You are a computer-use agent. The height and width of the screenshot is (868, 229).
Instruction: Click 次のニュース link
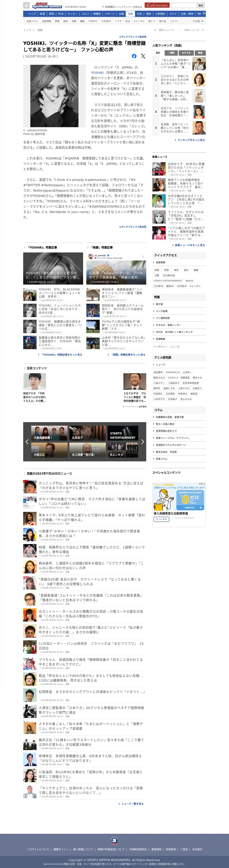tap(194, 30)
